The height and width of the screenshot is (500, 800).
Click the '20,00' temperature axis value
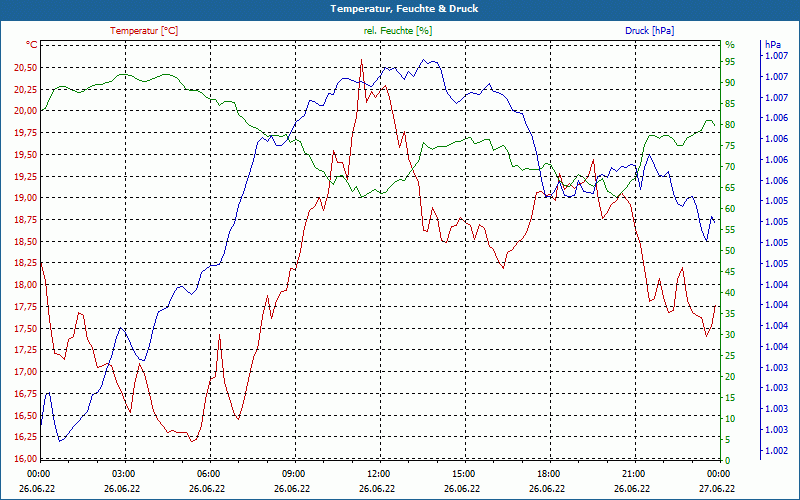[25, 111]
